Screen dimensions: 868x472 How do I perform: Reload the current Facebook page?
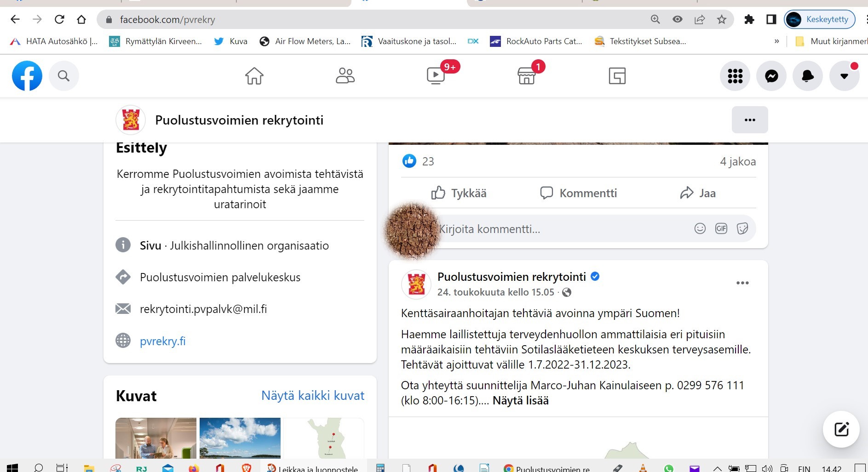point(59,19)
